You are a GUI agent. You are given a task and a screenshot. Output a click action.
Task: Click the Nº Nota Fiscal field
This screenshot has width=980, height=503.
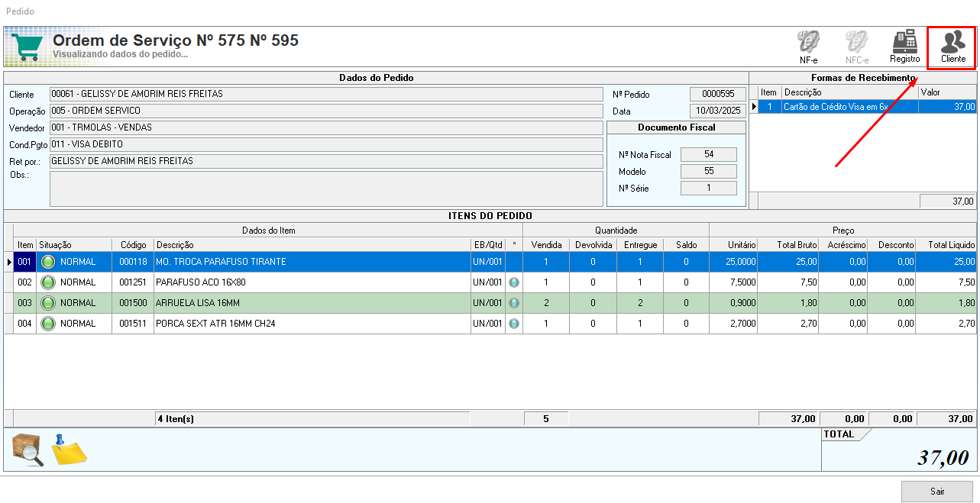(x=708, y=154)
